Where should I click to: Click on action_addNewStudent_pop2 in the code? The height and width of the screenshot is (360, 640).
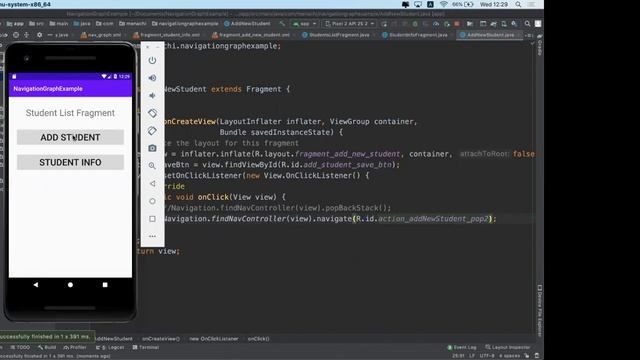point(433,219)
